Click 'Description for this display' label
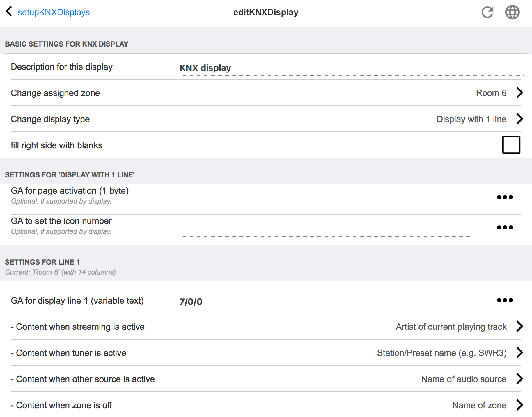This screenshot has height=417, width=532. (62, 67)
